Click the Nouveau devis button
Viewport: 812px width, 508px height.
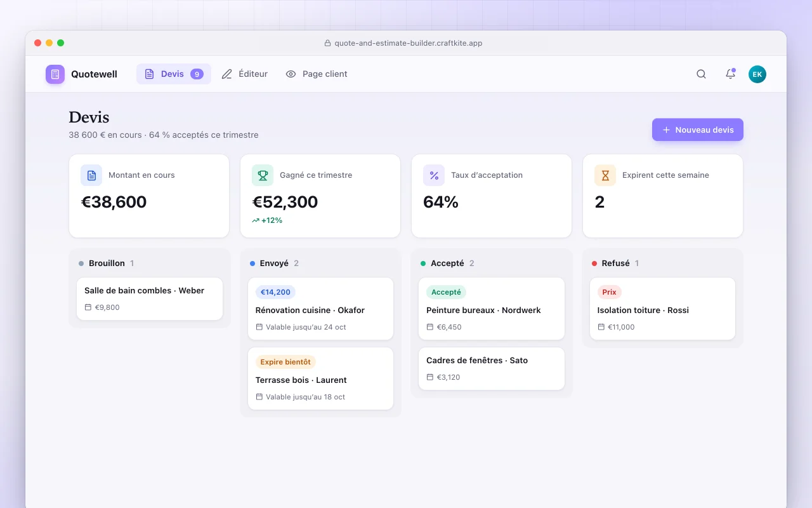coord(698,130)
